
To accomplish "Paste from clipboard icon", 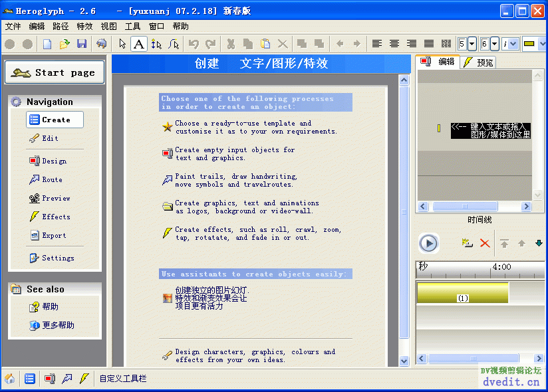I will pos(265,44).
